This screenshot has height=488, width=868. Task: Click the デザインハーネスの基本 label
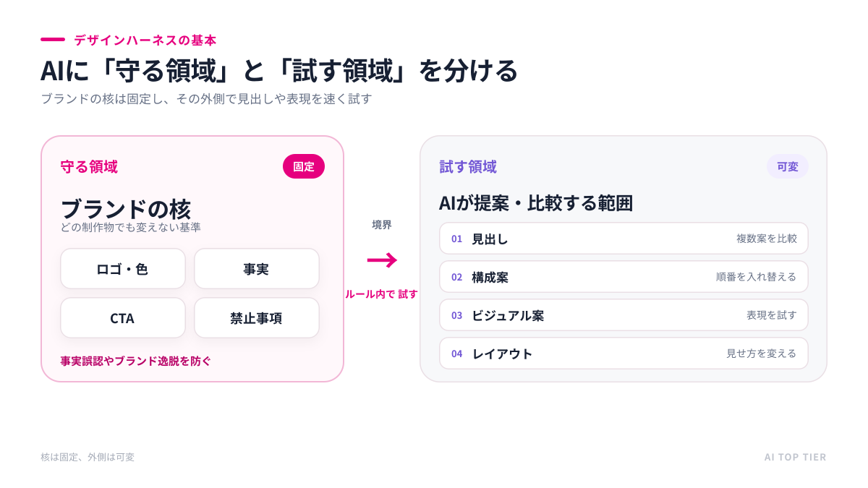point(145,40)
